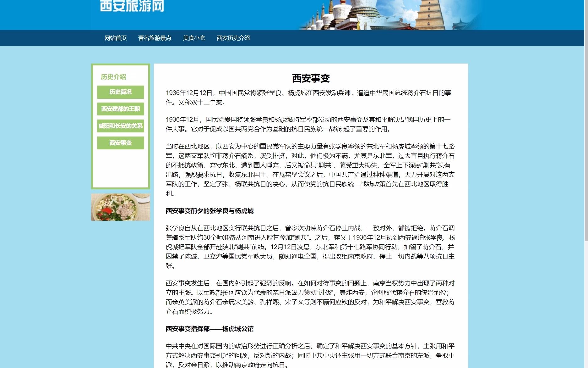View 西安建都的王朝 article
588x368 pixels.
tap(121, 109)
